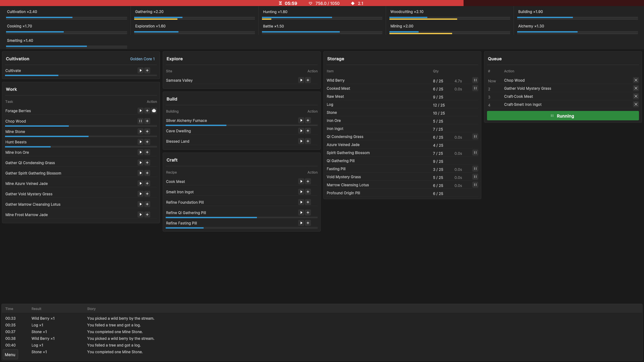
Task: Click the health 756.0 / 1050 indicator
Action: [324, 3]
